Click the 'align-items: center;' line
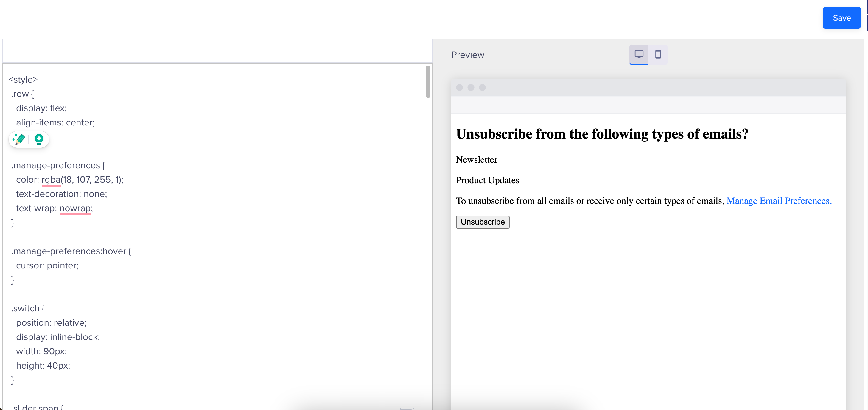Viewport: 868px width, 410px height. coord(55,122)
